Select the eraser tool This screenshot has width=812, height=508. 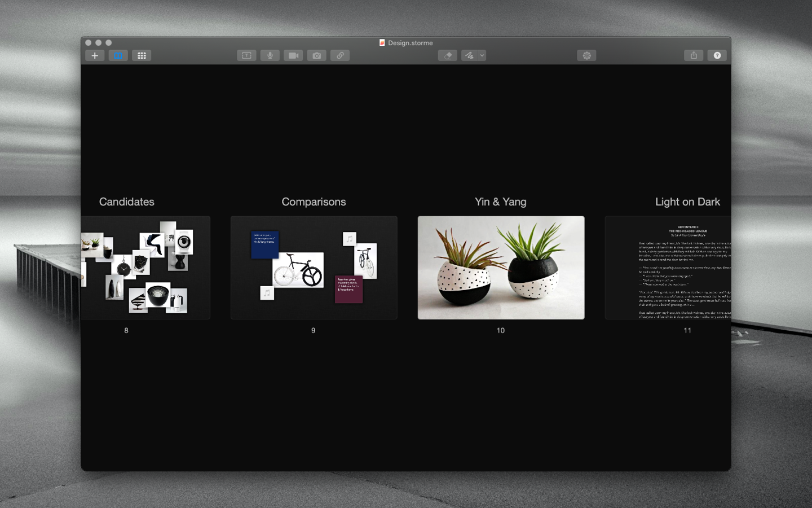(447, 55)
